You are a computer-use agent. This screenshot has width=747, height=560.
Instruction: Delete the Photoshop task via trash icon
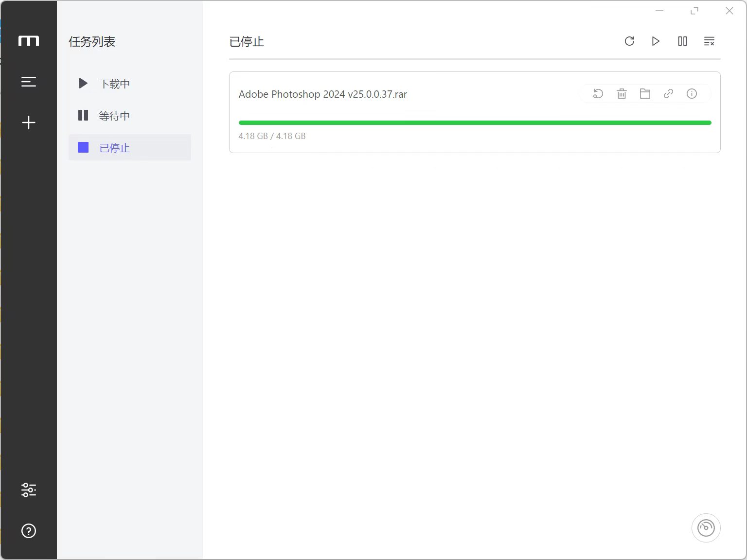622,93
